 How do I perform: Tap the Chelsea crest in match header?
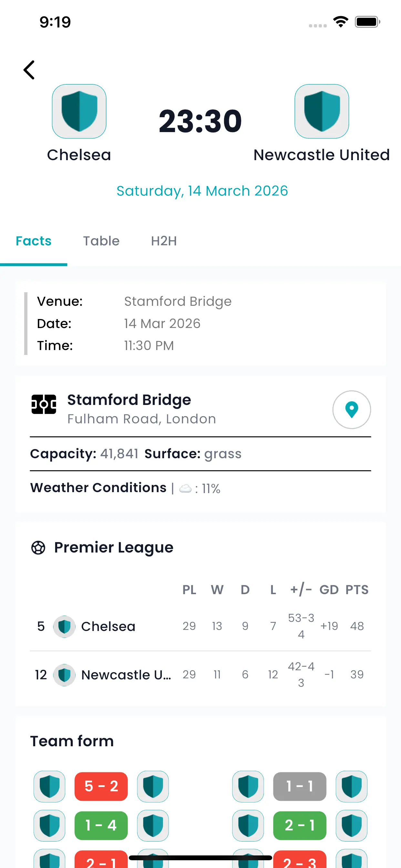[79, 111]
